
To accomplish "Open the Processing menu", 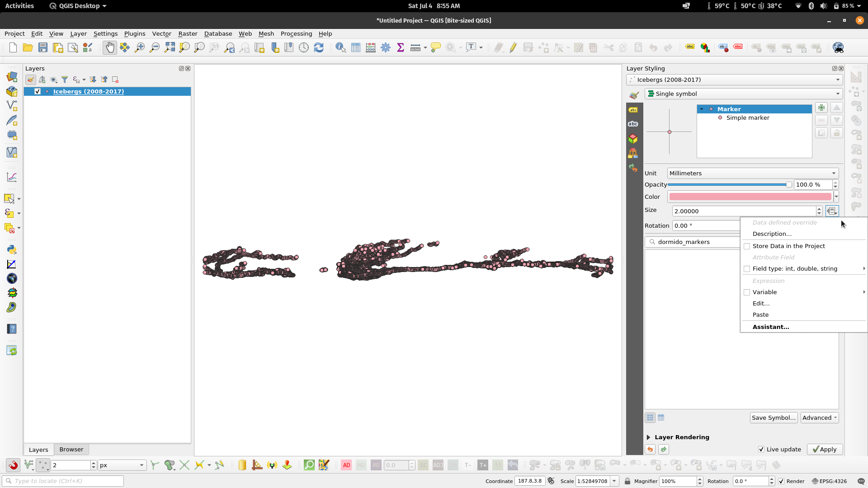I will tap(296, 33).
